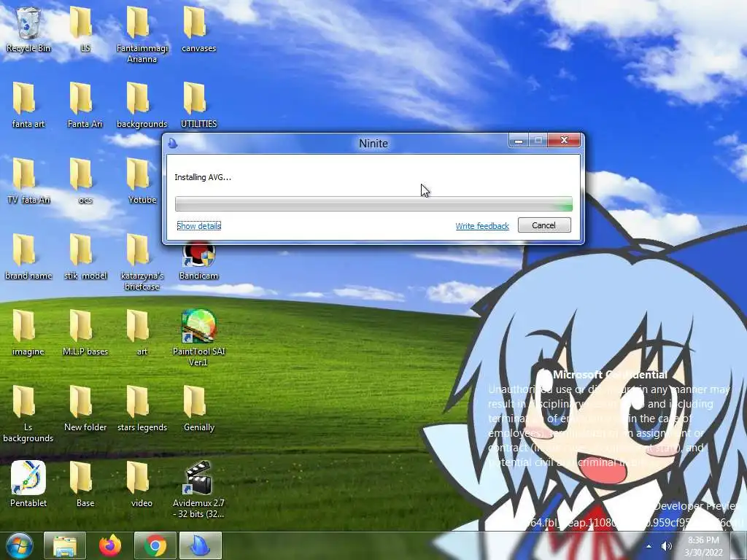
Task: Select the imagine folder icon
Action: coord(28,332)
